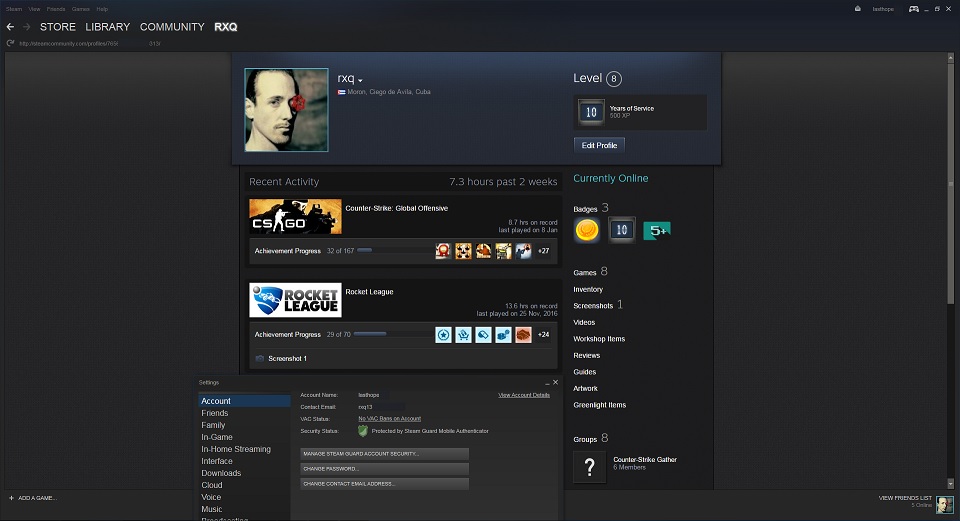Open the Friends menu in menu bar
960x521 pixels.
pyautogui.click(x=56, y=9)
